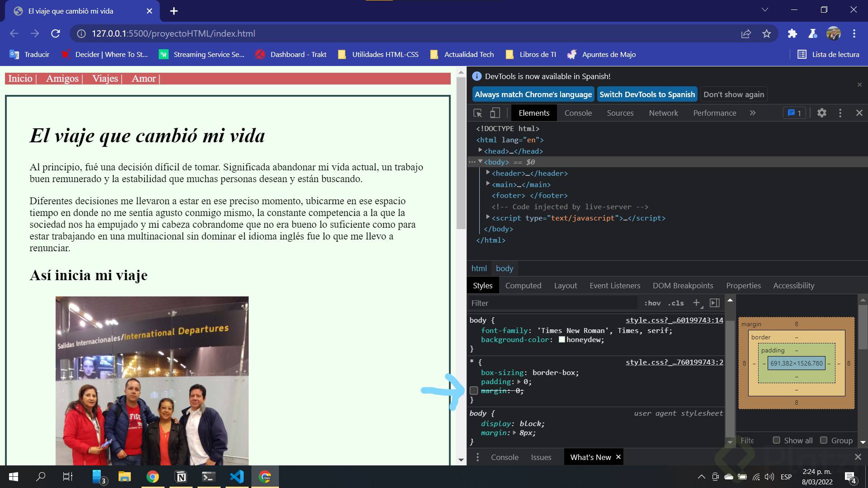The height and width of the screenshot is (488, 868).
Task: Open the Event Listeners tab
Action: 615,286
